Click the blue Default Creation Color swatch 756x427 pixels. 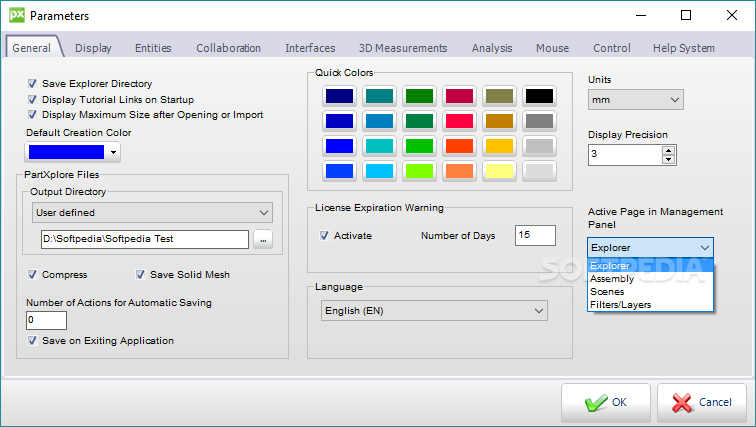(x=67, y=152)
